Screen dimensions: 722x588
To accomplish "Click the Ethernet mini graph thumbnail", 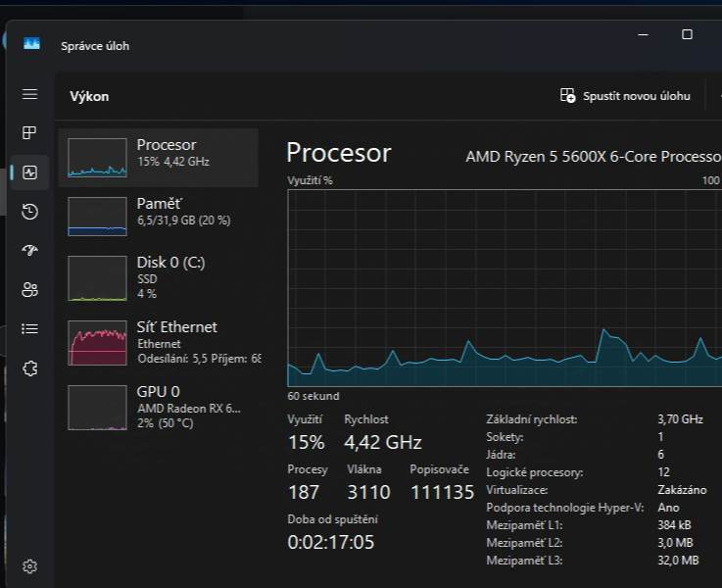I will 97,342.
